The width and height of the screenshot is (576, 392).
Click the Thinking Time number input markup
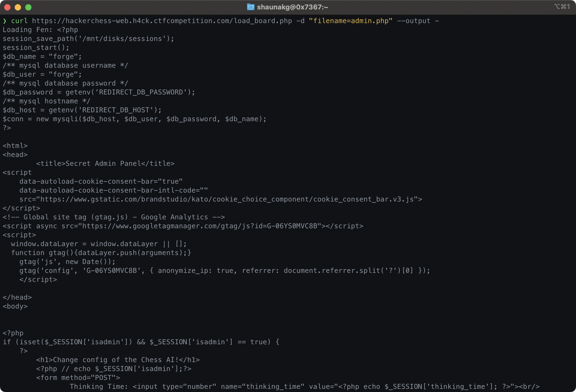point(304,386)
